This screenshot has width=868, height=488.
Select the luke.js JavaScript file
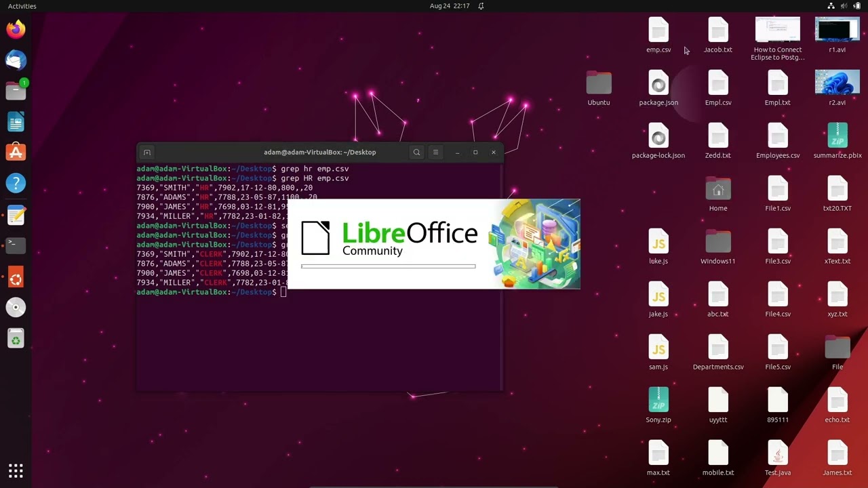(x=658, y=247)
